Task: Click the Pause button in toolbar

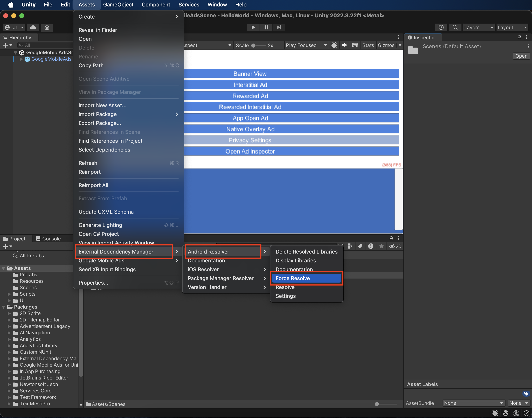Action: 266,27
